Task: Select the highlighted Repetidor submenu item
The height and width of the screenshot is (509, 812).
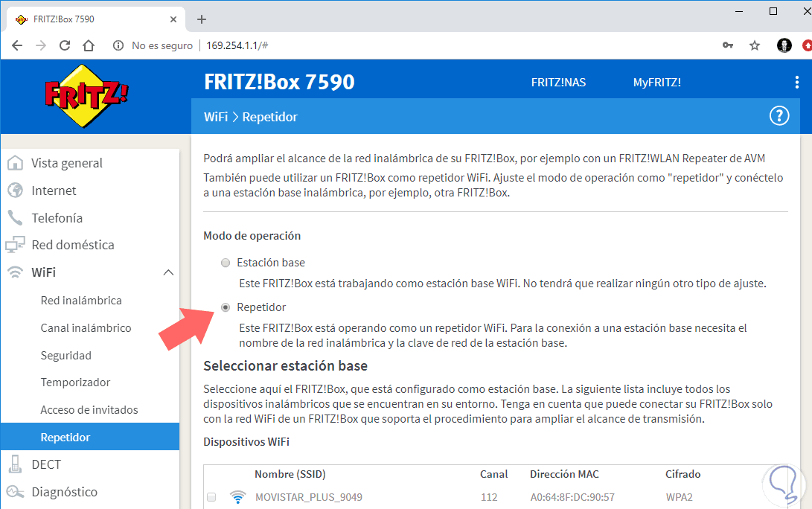Action: 90,437
